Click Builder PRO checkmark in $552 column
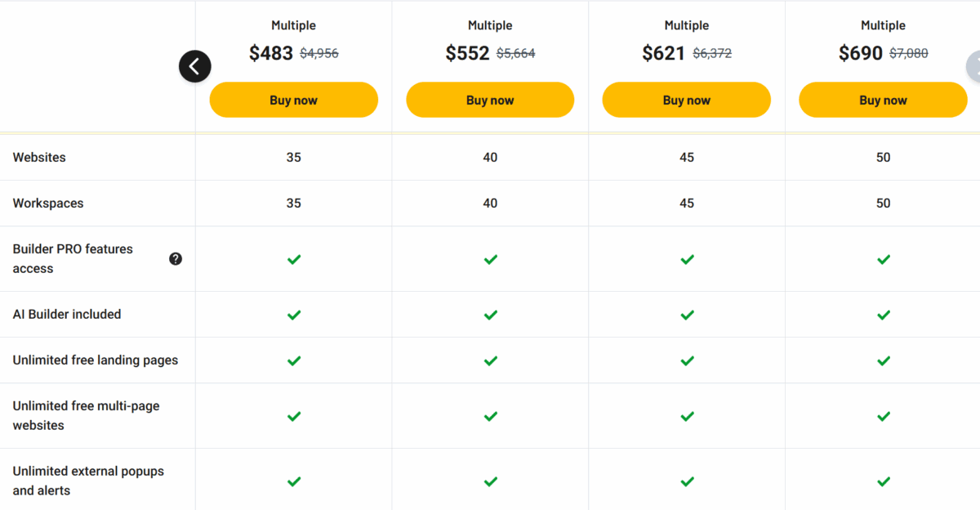Image resolution: width=980 pixels, height=510 pixels. (x=490, y=259)
